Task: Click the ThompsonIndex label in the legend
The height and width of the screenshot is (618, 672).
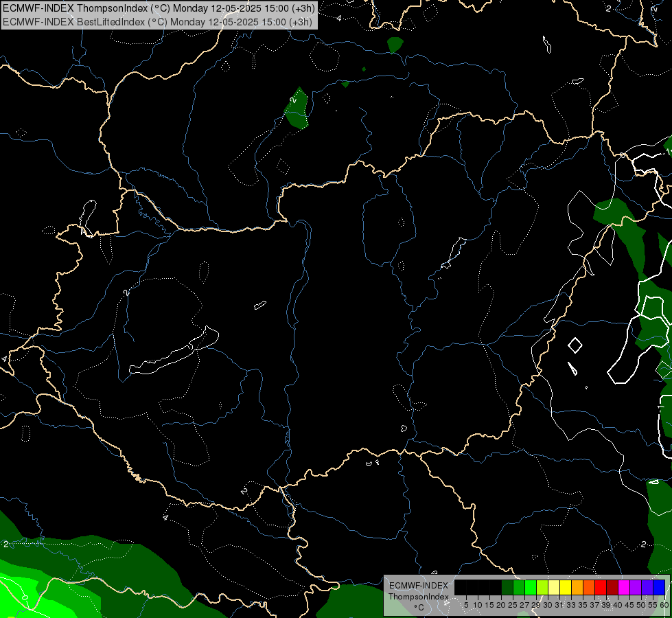Action: [x=419, y=597]
